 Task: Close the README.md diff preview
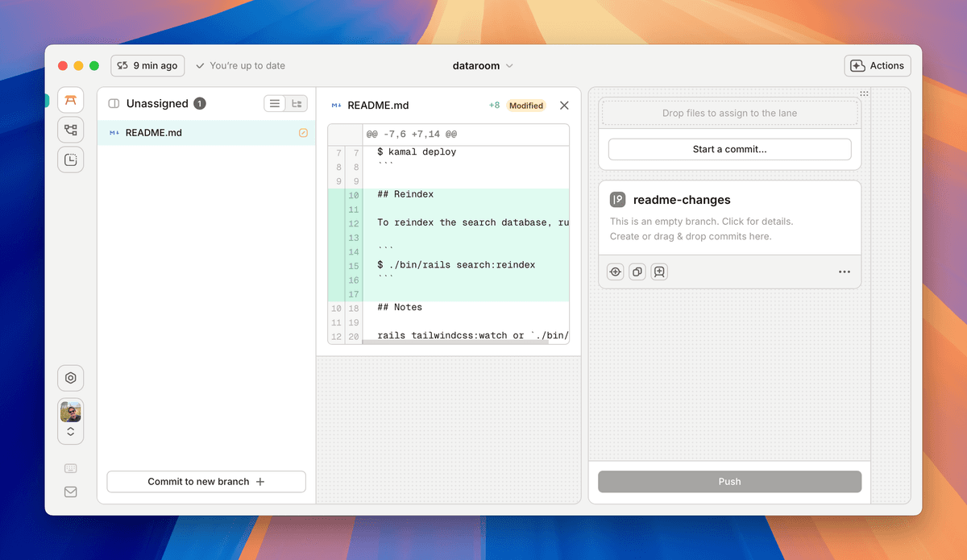564,106
